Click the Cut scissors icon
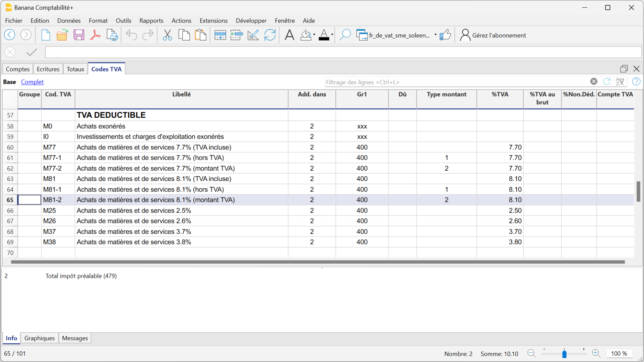This screenshot has height=362, width=644. 167,35
